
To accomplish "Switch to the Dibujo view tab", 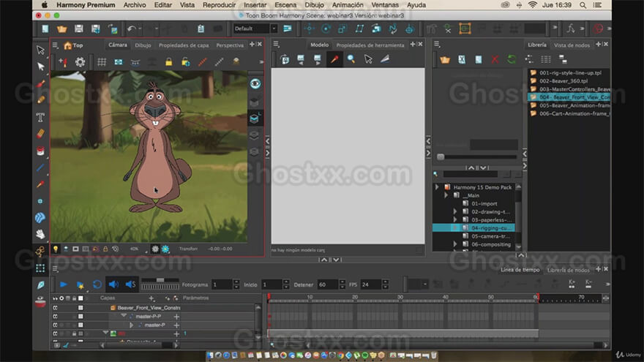I will (x=143, y=45).
